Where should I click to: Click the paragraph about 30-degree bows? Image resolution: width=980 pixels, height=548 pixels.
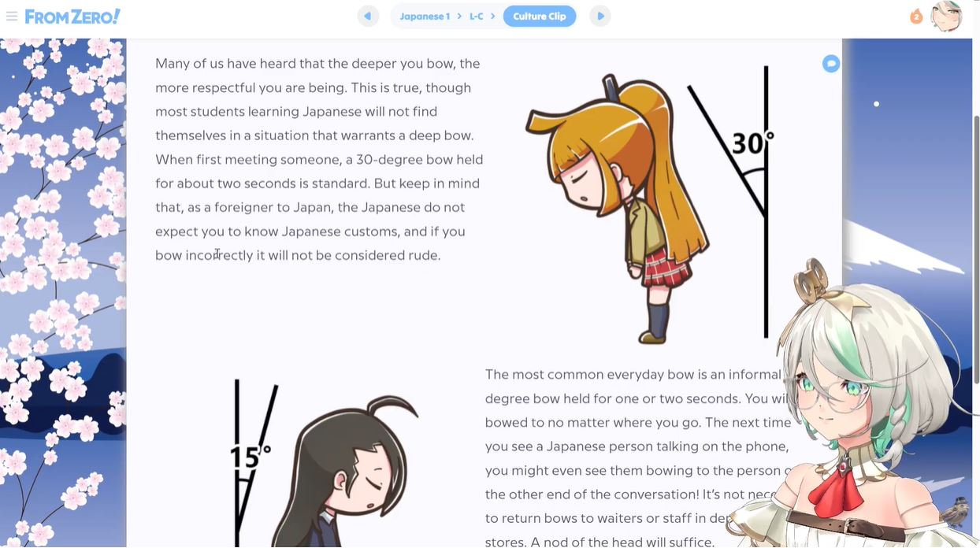click(x=319, y=159)
